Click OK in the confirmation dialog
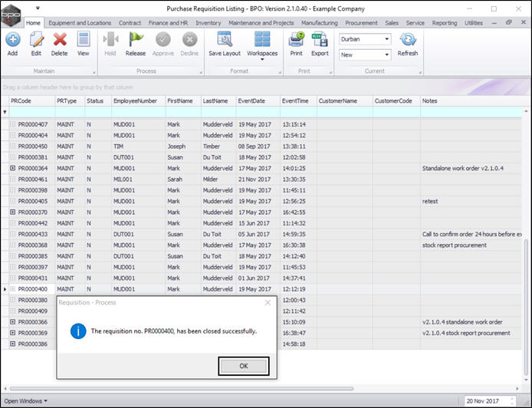Image resolution: width=532 pixels, height=408 pixels. pos(244,366)
